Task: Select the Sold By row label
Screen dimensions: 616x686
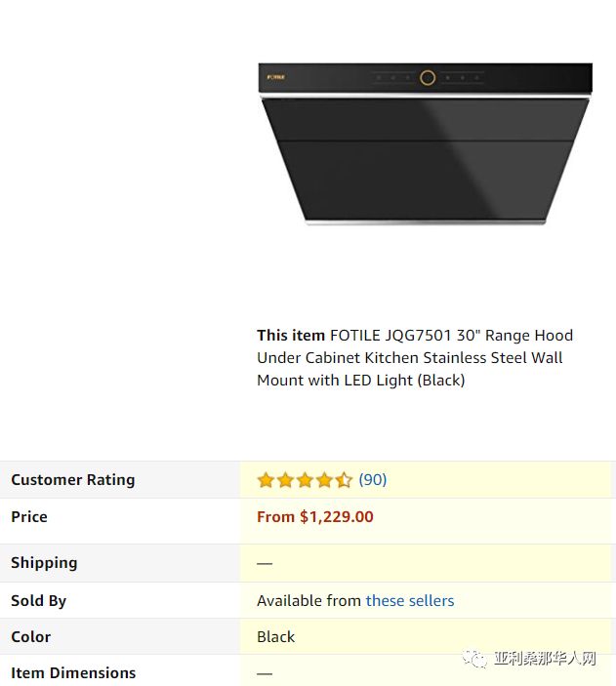Action: click(38, 601)
